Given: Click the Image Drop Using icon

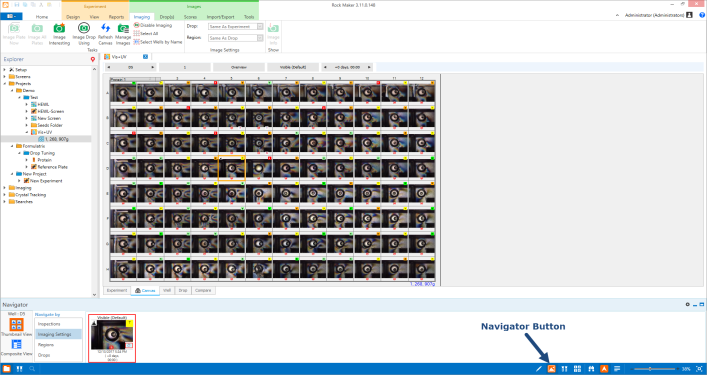Looking at the screenshot, I should [83, 28].
